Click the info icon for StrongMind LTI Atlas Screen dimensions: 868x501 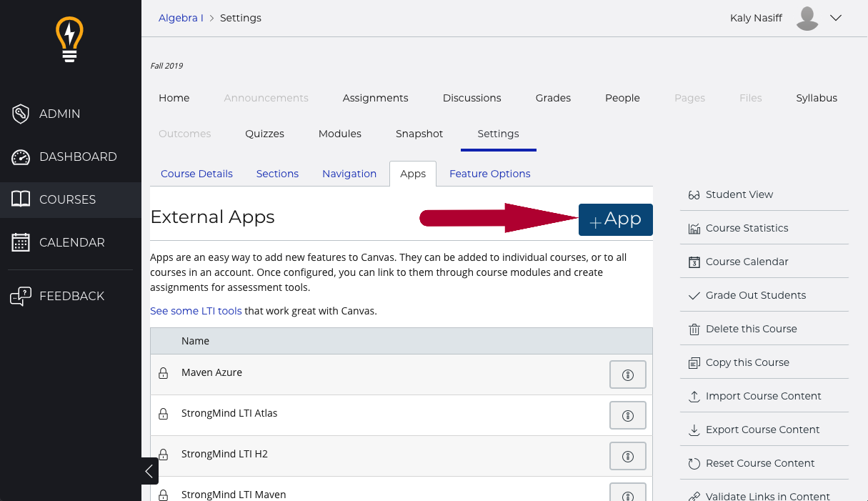628,416
